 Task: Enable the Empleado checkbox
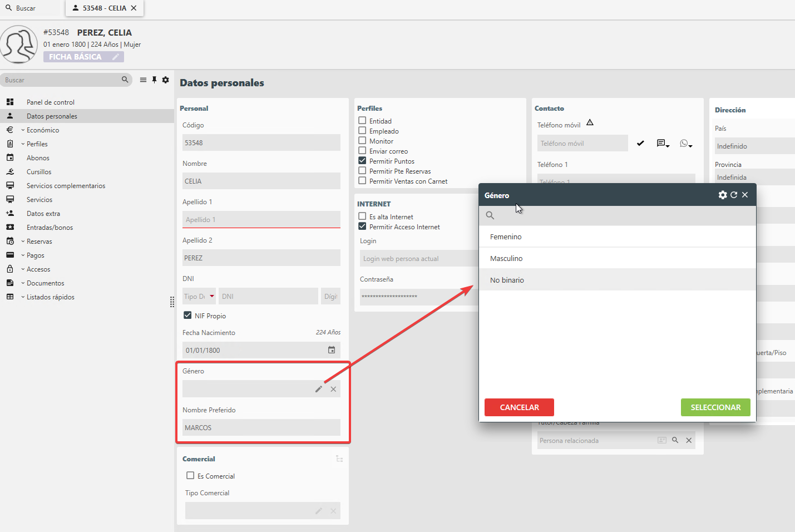pos(362,131)
